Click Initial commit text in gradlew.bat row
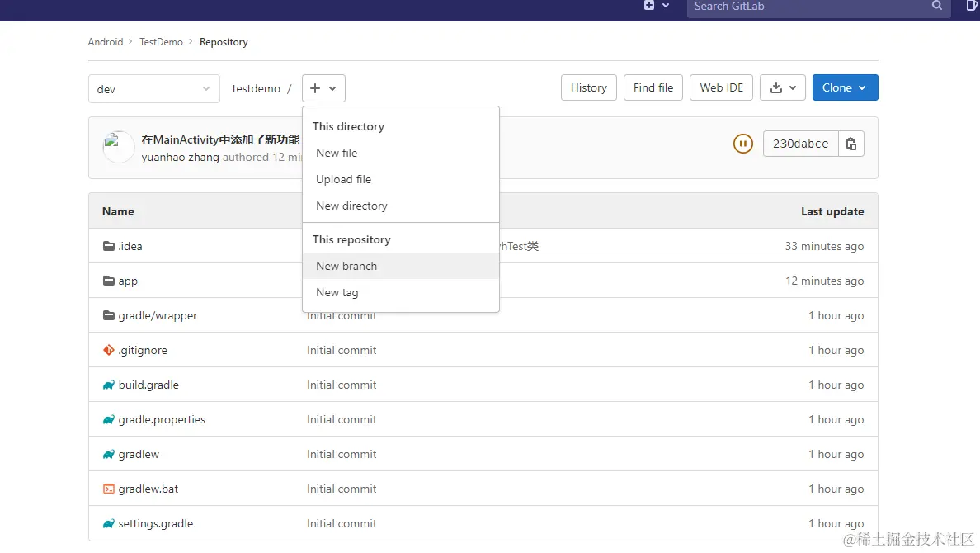980x553 pixels. pos(342,489)
